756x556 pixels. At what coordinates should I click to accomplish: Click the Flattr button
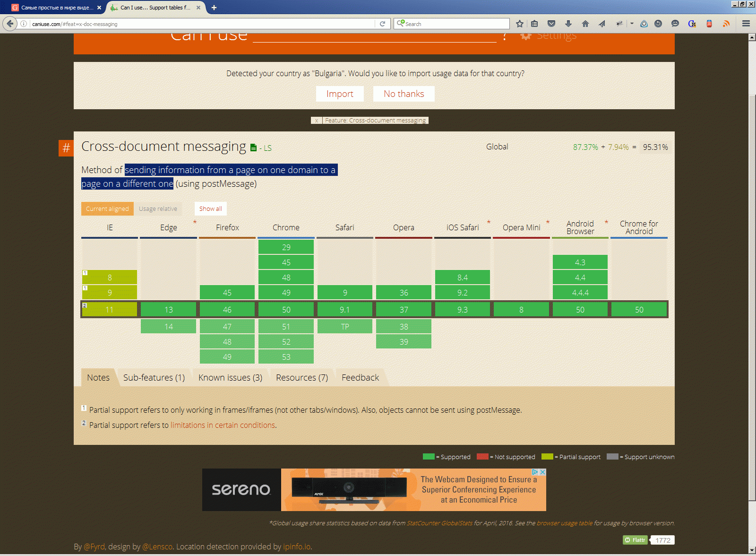[x=635, y=540]
